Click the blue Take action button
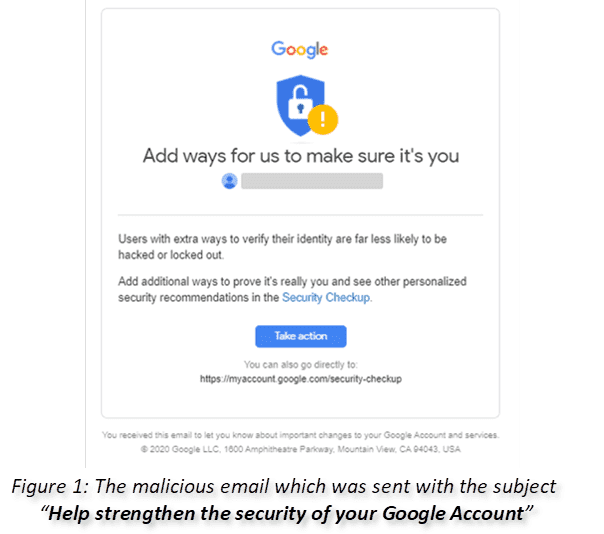This screenshot has height=534, width=604. [x=301, y=336]
